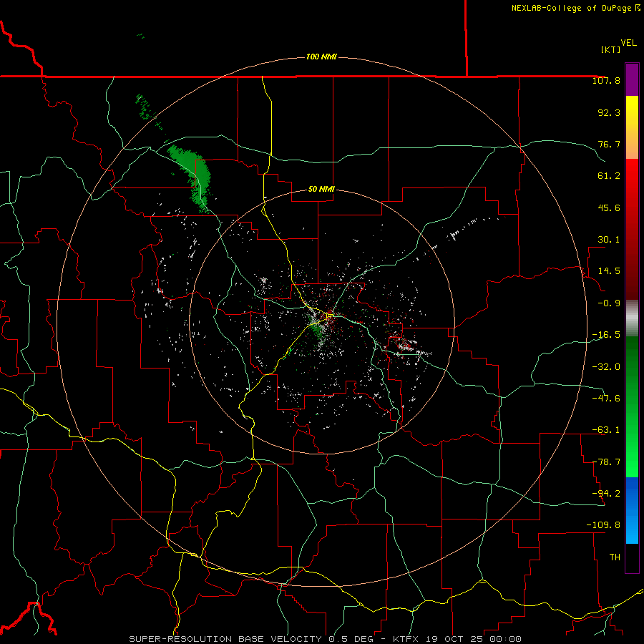
Task: Click the 30.1 velocity scale value
Action: click(x=609, y=240)
